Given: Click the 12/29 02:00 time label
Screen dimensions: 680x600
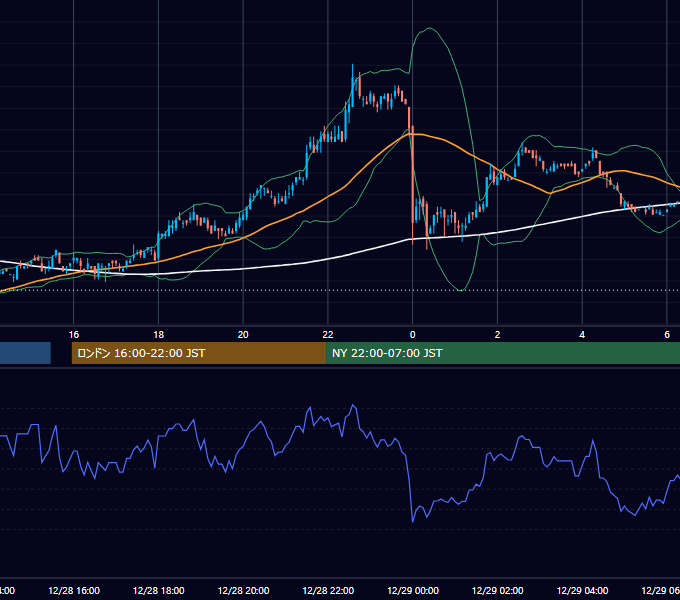Looking at the screenshot, I should coord(497,590).
